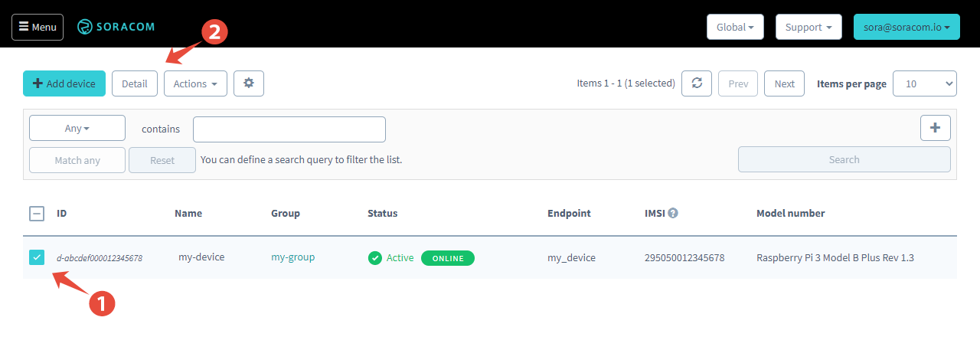
Task: Add a search filter with plus icon
Action: (x=935, y=128)
